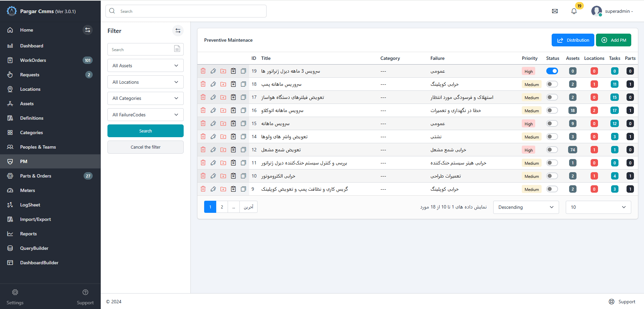Turn on the status switch for PM 9
Image resolution: width=644 pixels, height=309 pixels.
click(552, 189)
